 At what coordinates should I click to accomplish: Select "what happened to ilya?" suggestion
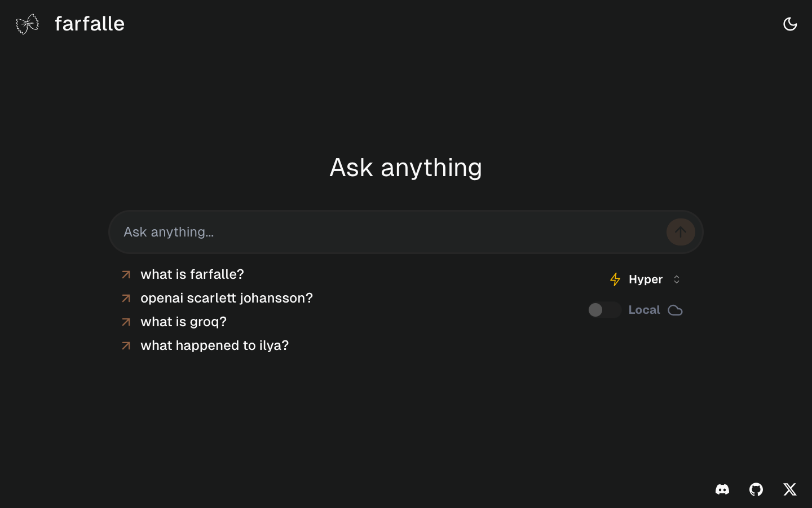pyautogui.click(x=214, y=345)
